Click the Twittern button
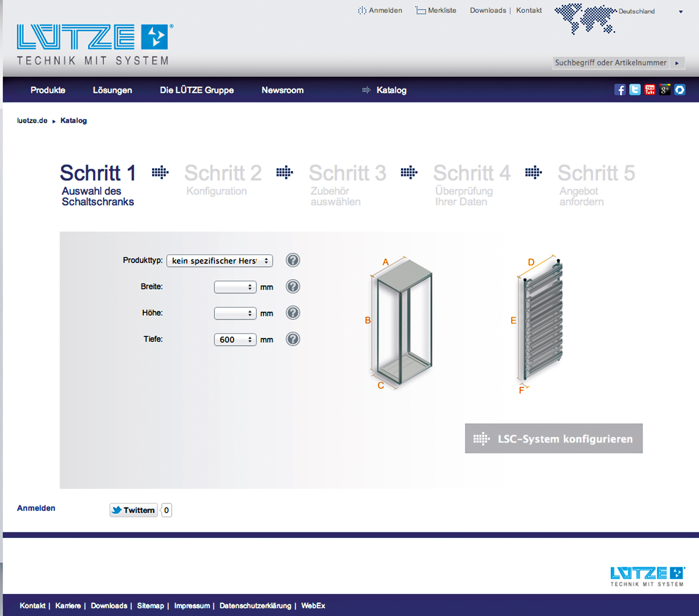The width and height of the screenshot is (699, 616). (133, 510)
